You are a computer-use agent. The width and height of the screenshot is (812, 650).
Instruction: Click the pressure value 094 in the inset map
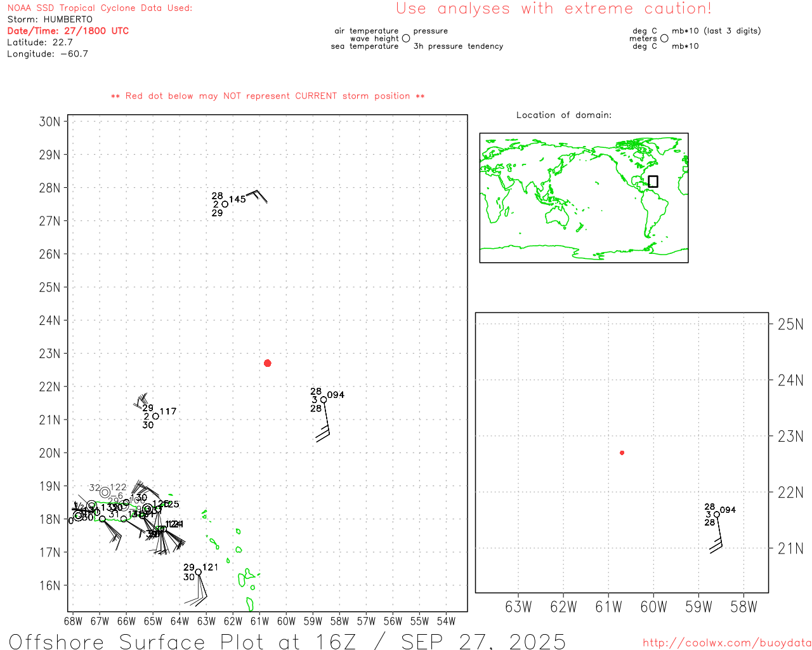728,510
